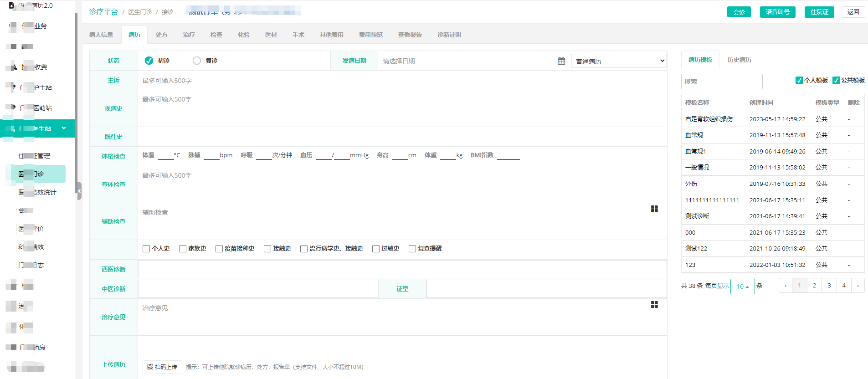Select template 测试诊断
This screenshot has height=379, width=868.
click(697, 216)
